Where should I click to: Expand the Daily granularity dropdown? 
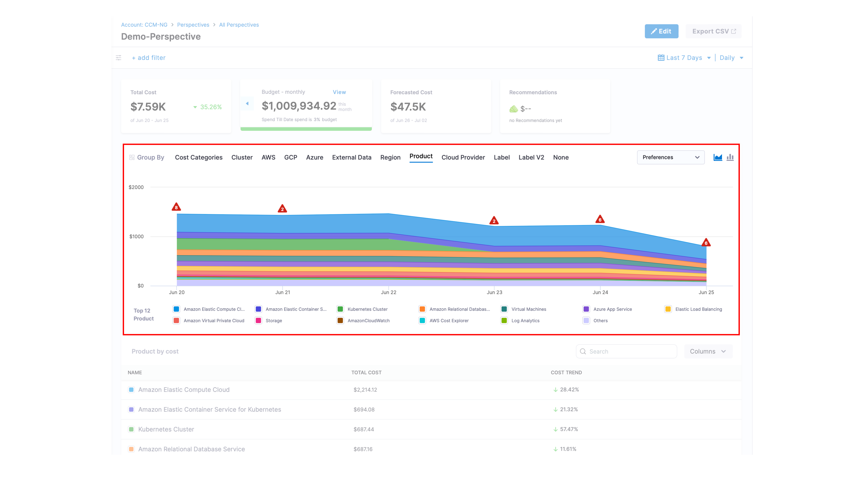731,58
